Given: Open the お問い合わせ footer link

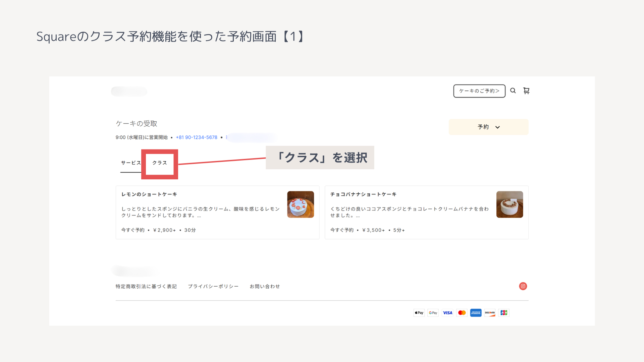Looking at the screenshot, I should click(x=265, y=287).
